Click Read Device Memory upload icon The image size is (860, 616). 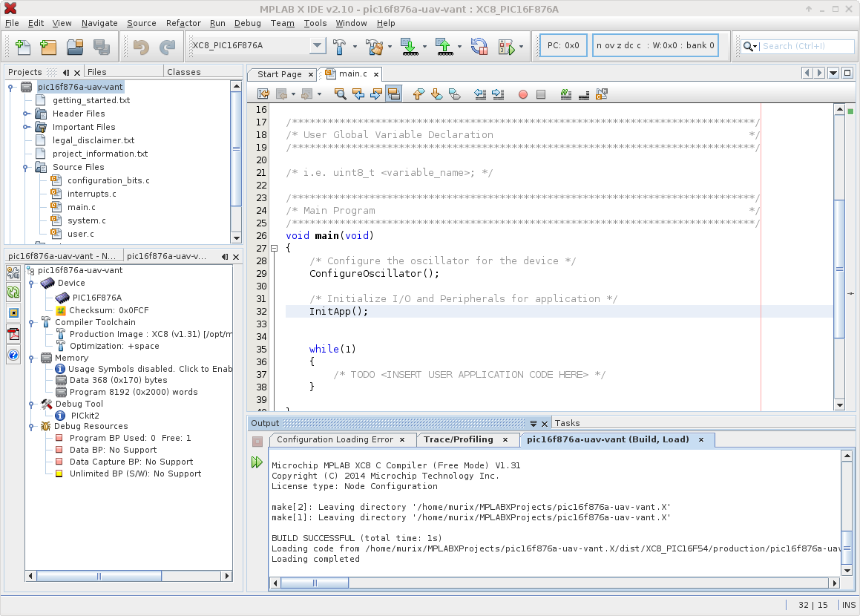[444, 47]
